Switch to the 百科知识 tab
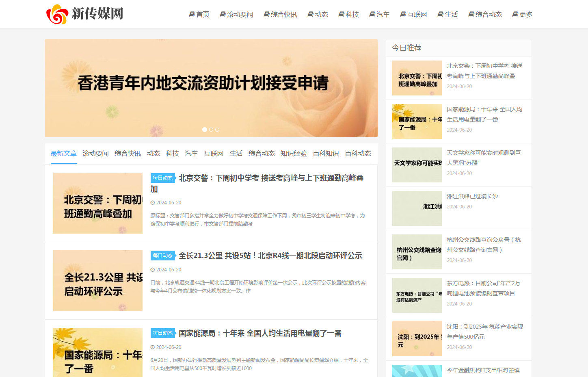The width and height of the screenshot is (588, 377). [x=326, y=153]
